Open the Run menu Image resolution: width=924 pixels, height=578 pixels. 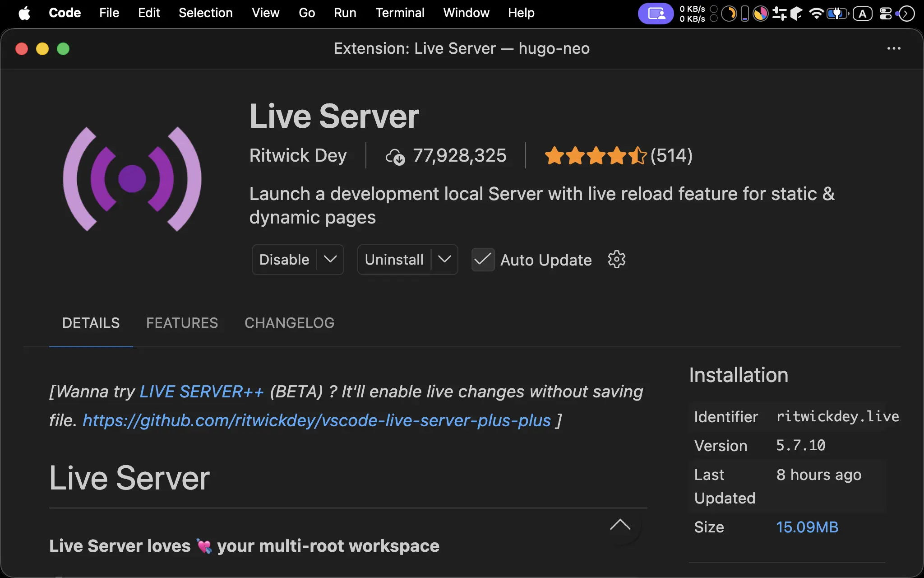[x=345, y=13]
